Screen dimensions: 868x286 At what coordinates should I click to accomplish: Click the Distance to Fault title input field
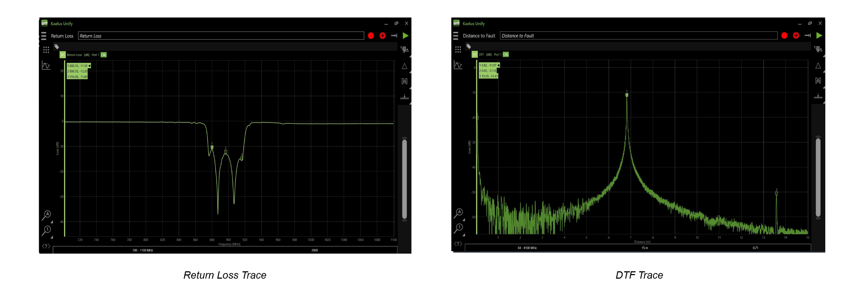(639, 36)
